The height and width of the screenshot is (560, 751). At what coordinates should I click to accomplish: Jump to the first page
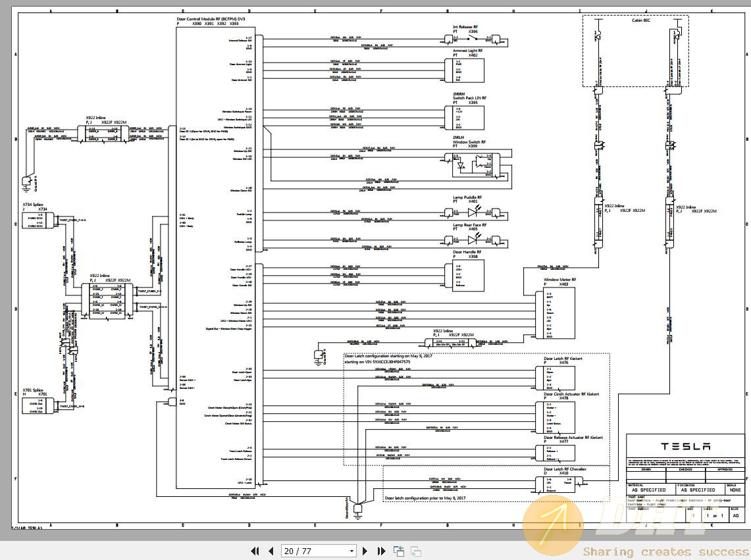(256, 551)
